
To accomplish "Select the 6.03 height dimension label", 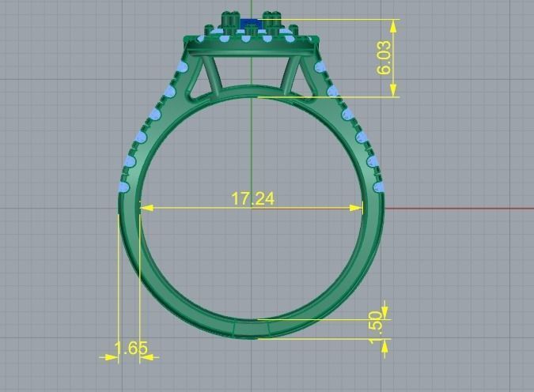I will pos(384,58).
